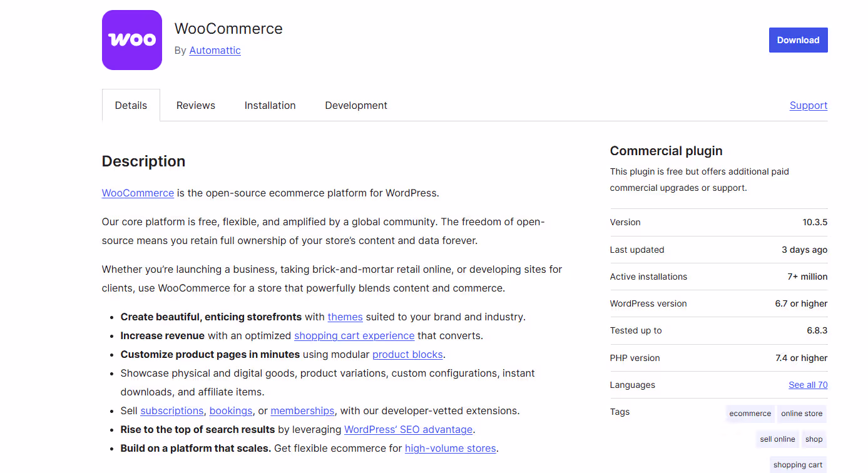Screen dimensions: 868x473
Task: Click the product blocks link
Action: click(x=407, y=354)
